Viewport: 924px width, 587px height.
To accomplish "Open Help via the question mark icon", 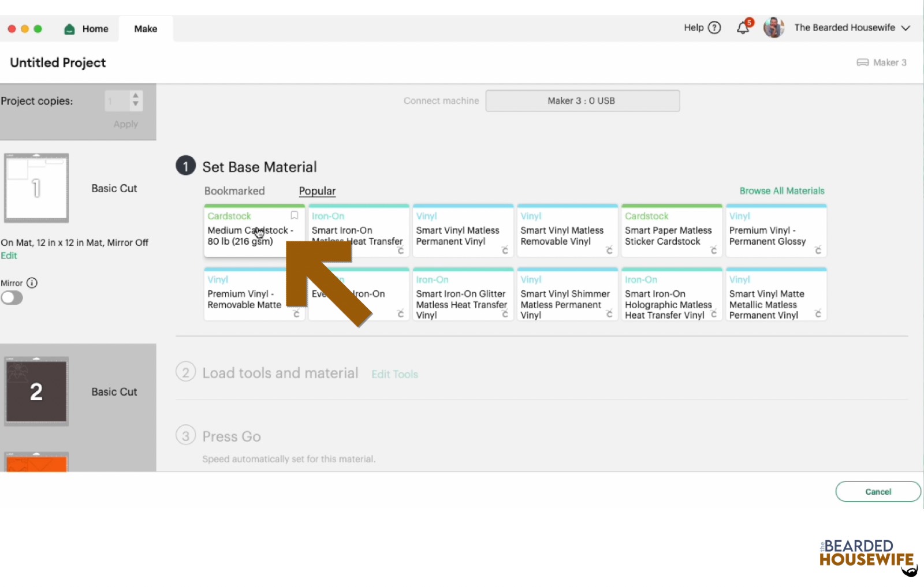I will (x=714, y=27).
